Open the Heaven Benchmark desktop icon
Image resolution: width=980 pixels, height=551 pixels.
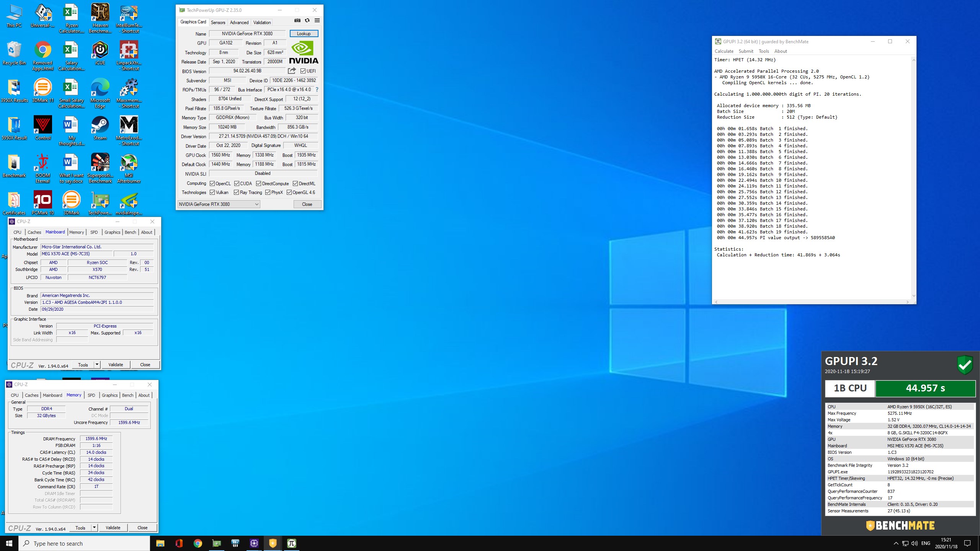coord(100,18)
